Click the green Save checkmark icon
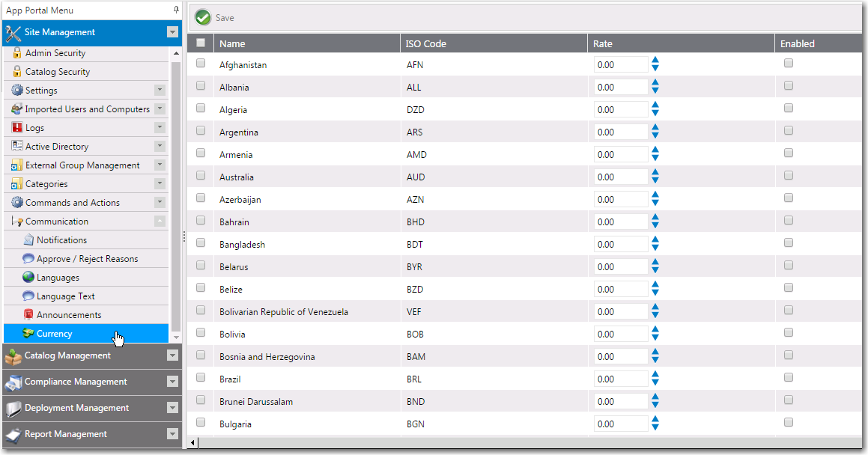Viewport: 868px width, 455px height. [x=202, y=17]
